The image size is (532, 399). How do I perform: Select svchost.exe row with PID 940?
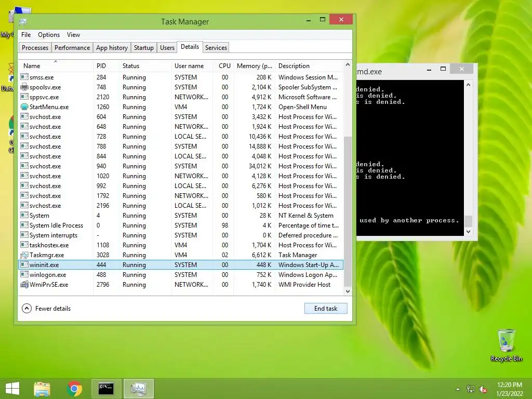point(181,166)
